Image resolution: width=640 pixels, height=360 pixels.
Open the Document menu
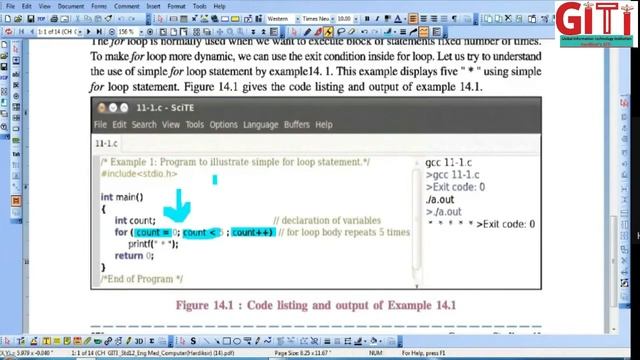71,6
